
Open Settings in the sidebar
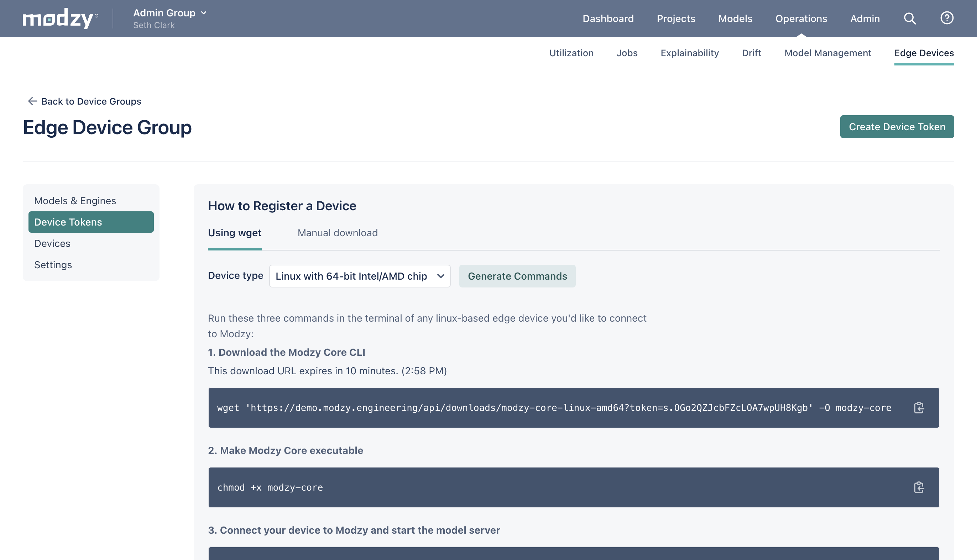click(53, 265)
